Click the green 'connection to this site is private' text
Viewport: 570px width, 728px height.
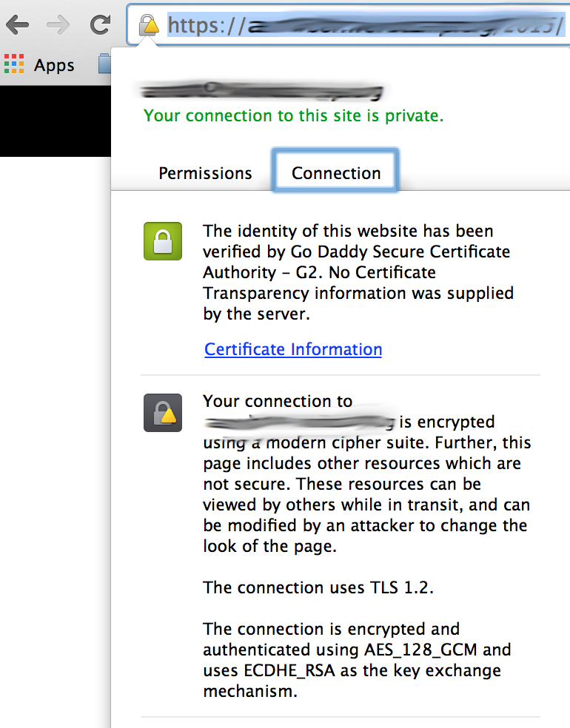point(293,115)
